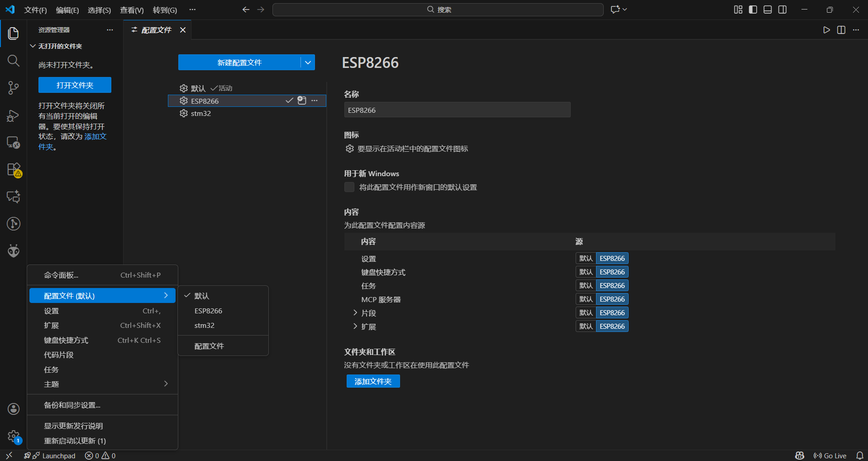This screenshot has width=868, height=461.
Task: Open the Search view in the activity bar
Action: [13, 60]
